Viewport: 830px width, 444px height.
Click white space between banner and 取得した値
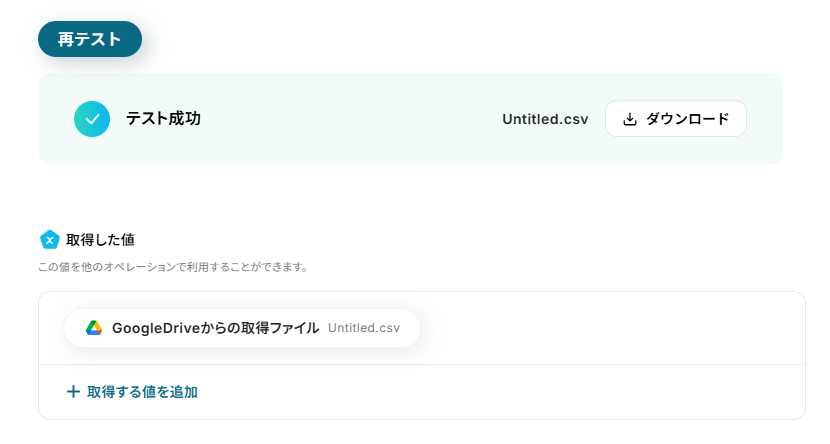[x=410, y=196]
